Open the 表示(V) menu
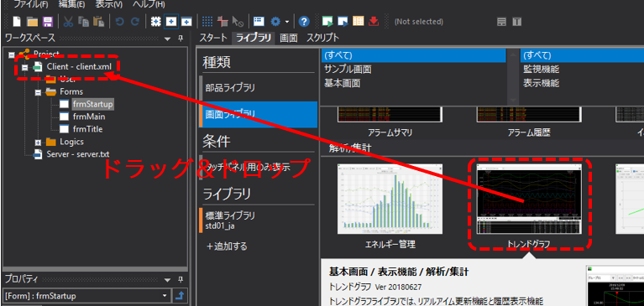Screen dimensions: 644x306 tap(109, 5)
